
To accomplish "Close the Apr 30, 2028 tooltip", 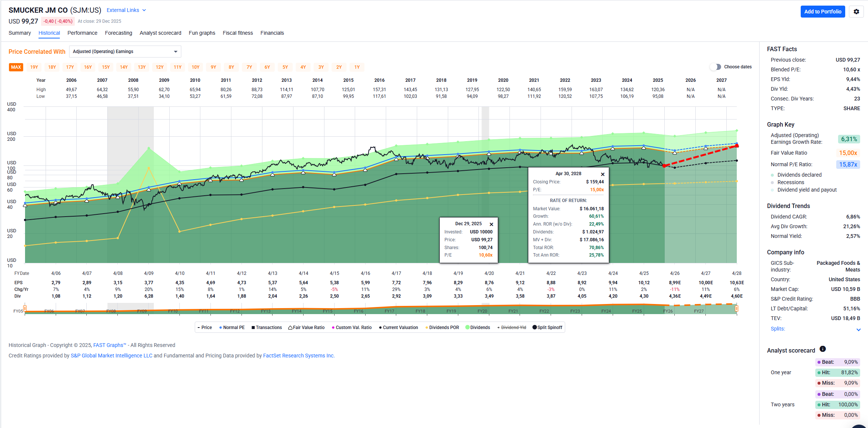I will point(603,174).
